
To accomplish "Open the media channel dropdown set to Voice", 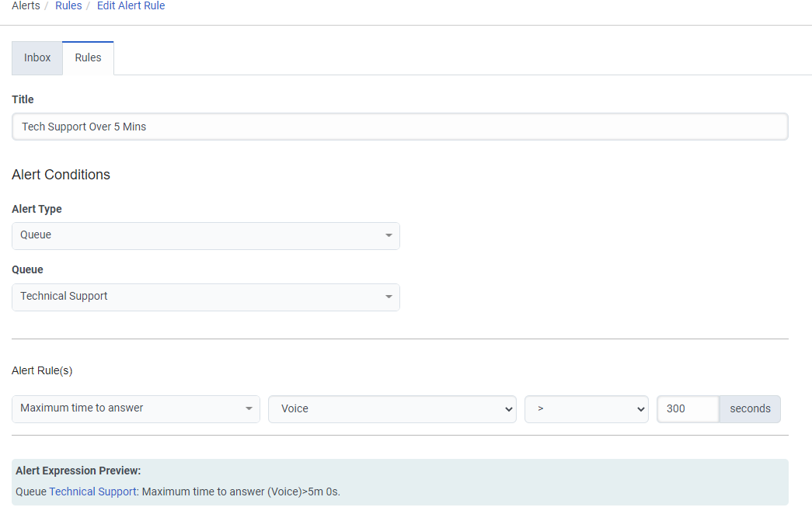I will click(392, 408).
